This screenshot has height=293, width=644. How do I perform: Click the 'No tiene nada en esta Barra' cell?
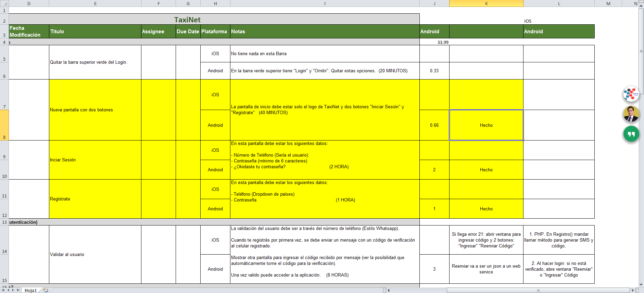pos(325,53)
